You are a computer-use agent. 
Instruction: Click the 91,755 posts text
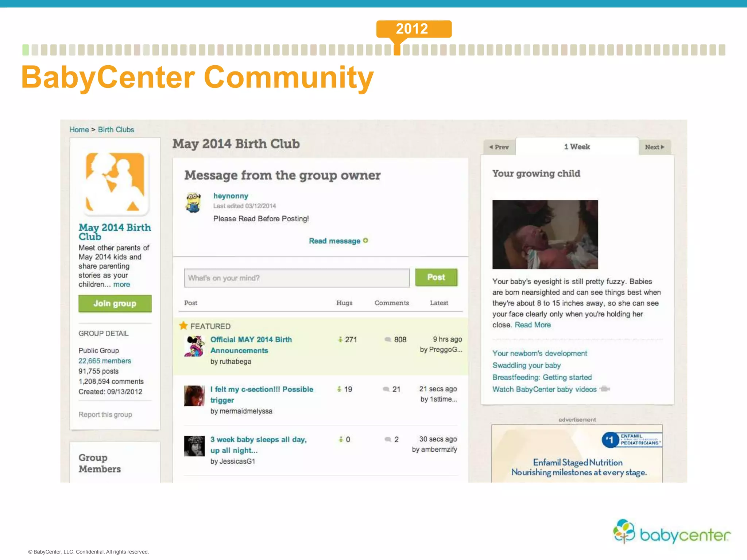(98, 371)
